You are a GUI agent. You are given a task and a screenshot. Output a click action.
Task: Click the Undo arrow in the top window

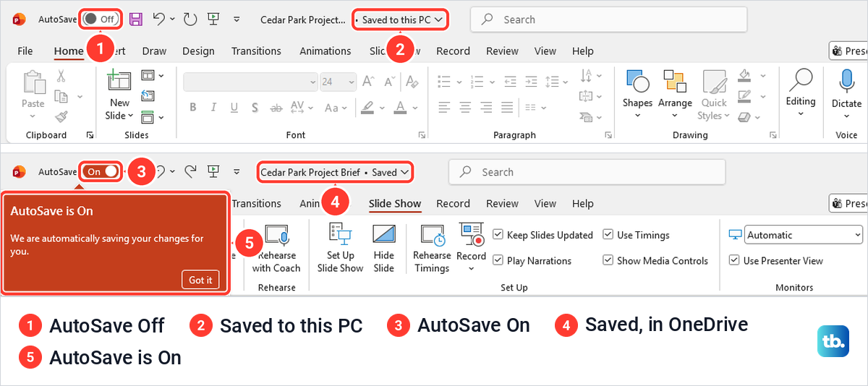pyautogui.click(x=160, y=20)
